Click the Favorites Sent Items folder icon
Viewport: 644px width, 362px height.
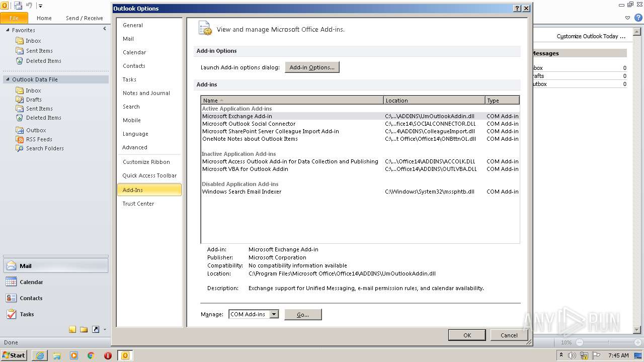pyautogui.click(x=20, y=51)
